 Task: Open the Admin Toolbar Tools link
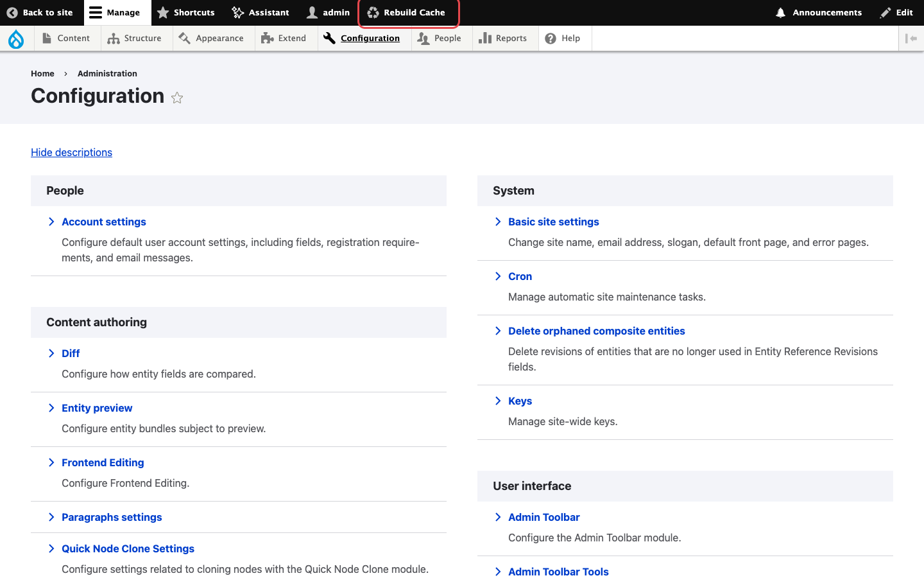click(x=558, y=572)
